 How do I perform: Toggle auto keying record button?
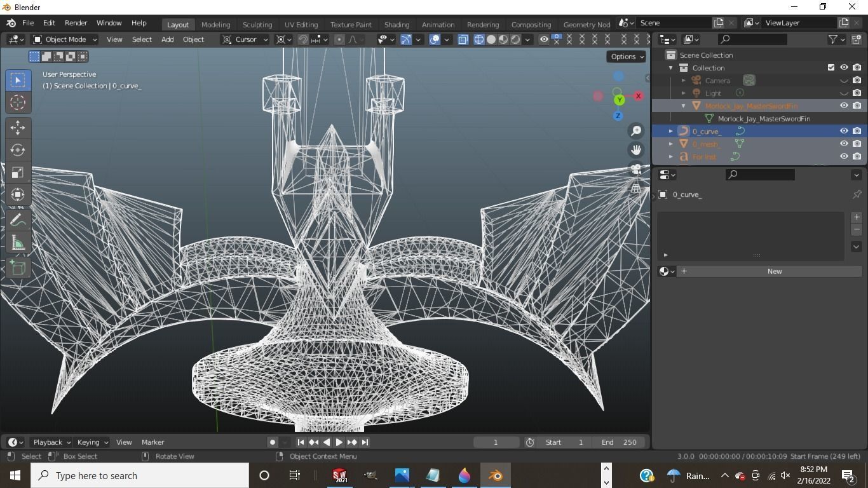coord(273,442)
